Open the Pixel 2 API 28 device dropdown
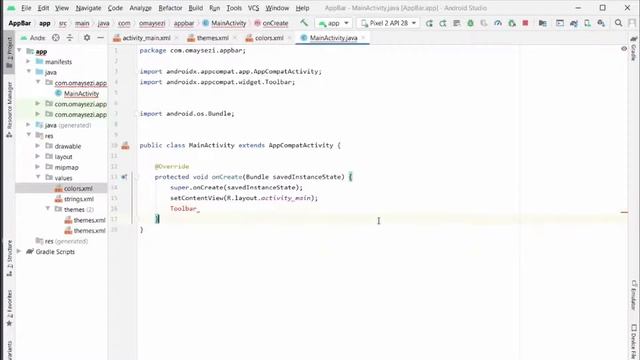Image resolution: width=640 pixels, height=360 pixels. click(x=388, y=23)
